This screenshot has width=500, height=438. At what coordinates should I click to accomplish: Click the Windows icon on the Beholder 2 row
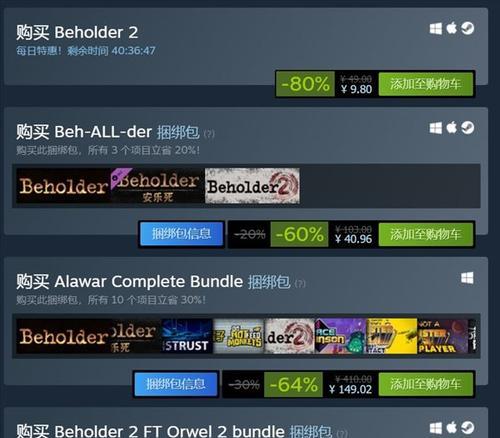[x=436, y=29]
